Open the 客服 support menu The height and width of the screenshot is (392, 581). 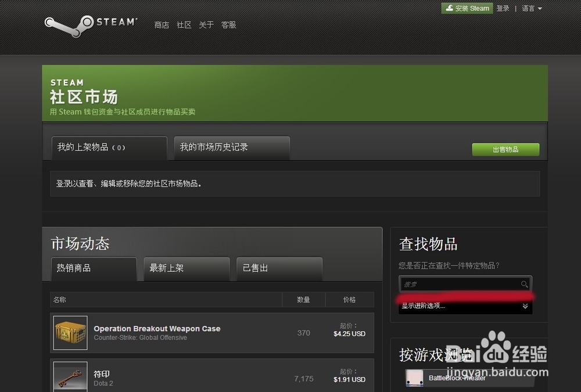(228, 25)
